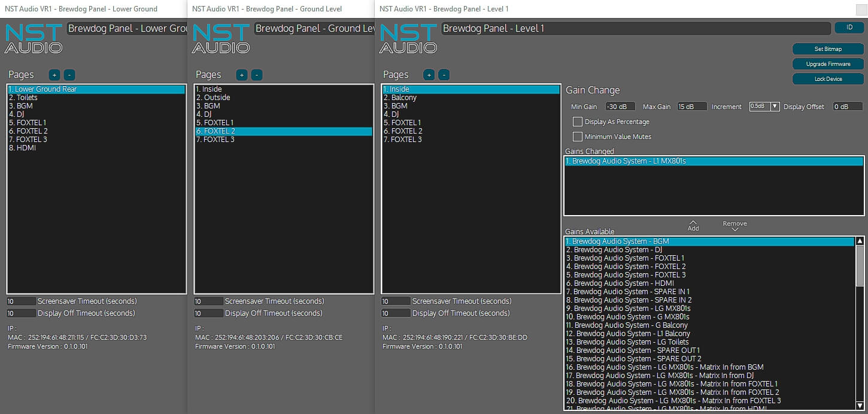Remove a page in Ground Level window
The height and width of the screenshot is (414, 868).
click(257, 75)
